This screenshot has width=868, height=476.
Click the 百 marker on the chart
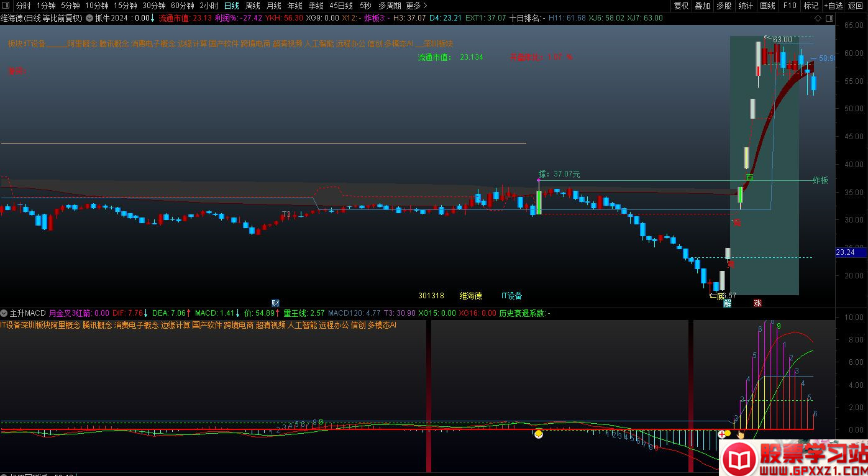coord(749,178)
